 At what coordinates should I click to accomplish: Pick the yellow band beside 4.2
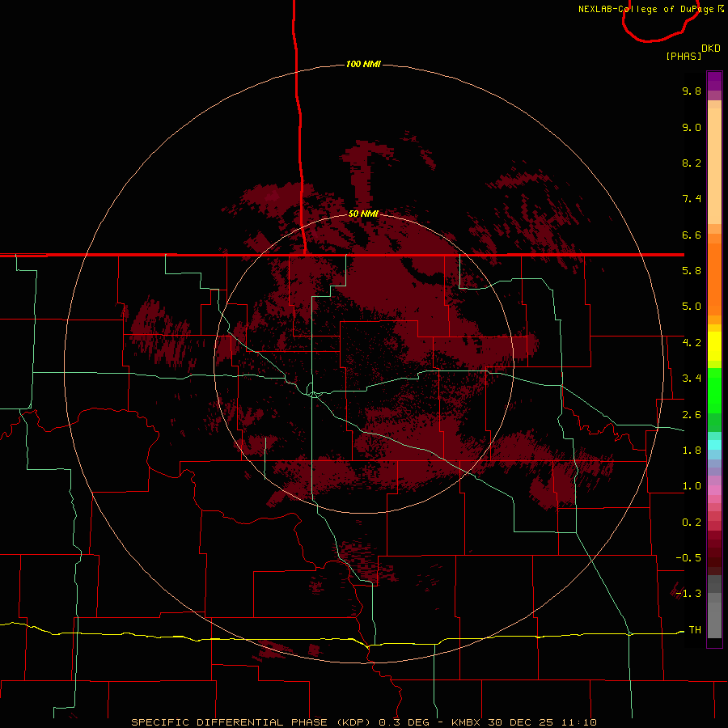coord(714,346)
